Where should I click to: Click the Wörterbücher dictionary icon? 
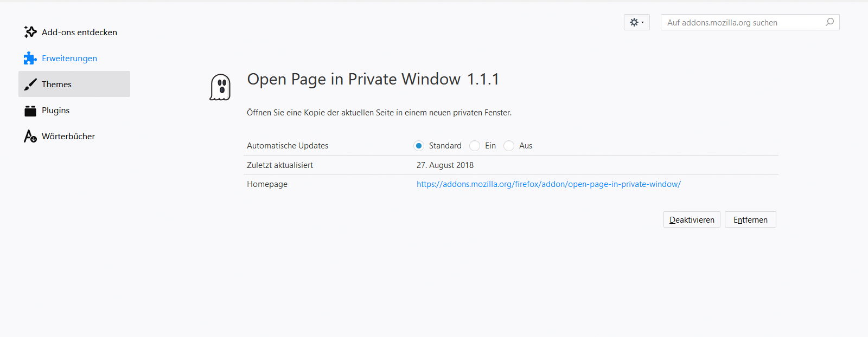30,136
